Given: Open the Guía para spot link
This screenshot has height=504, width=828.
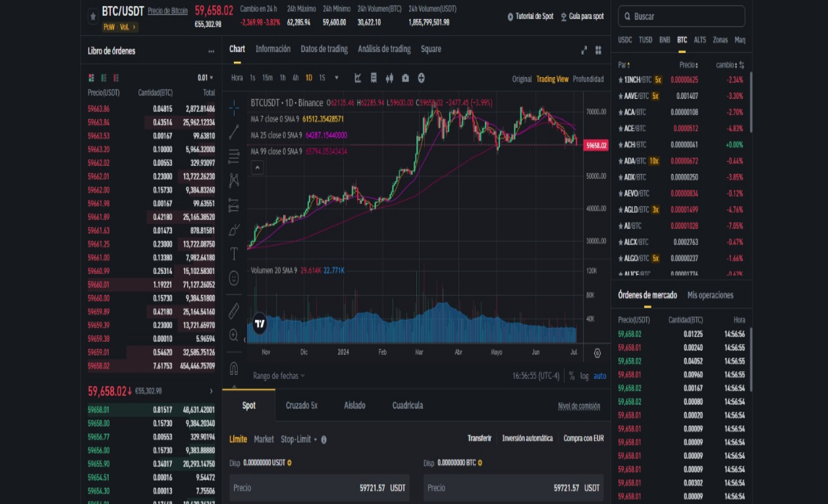Looking at the screenshot, I should [x=582, y=16].
